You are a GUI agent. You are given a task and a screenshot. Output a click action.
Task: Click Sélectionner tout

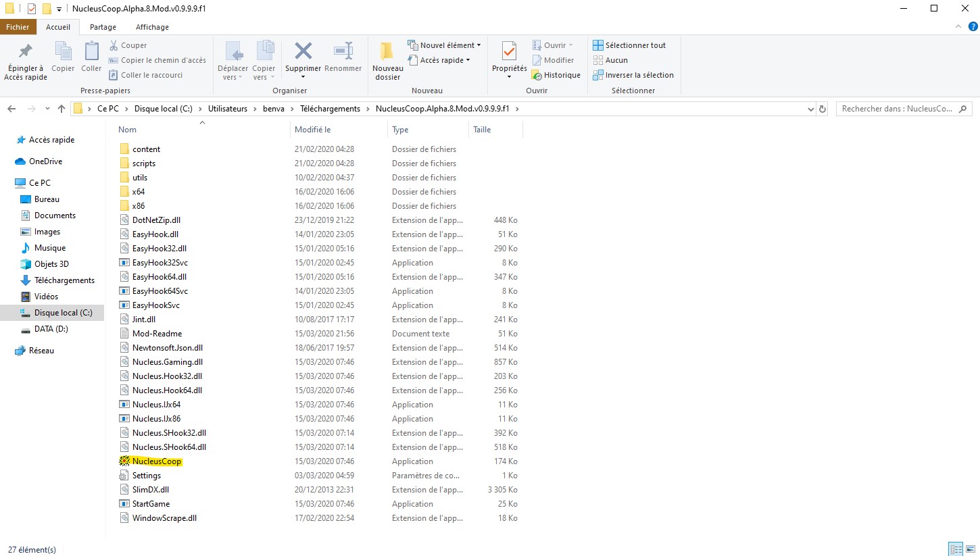[x=629, y=45]
